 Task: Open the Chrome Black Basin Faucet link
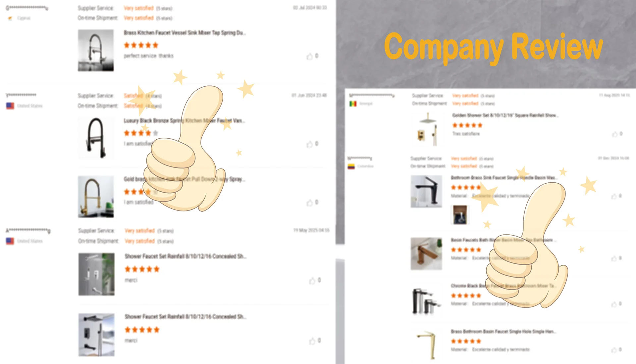[x=503, y=286]
